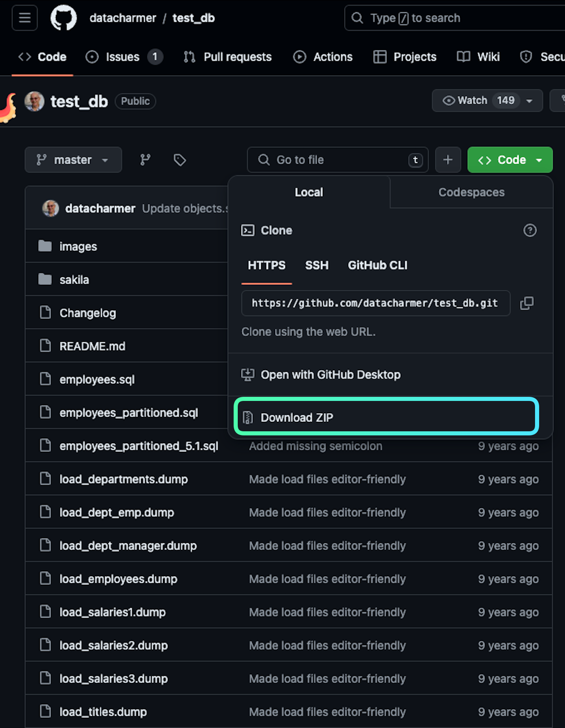565x728 pixels.
Task: Open load_dept_emp.dump file
Action: (x=117, y=513)
